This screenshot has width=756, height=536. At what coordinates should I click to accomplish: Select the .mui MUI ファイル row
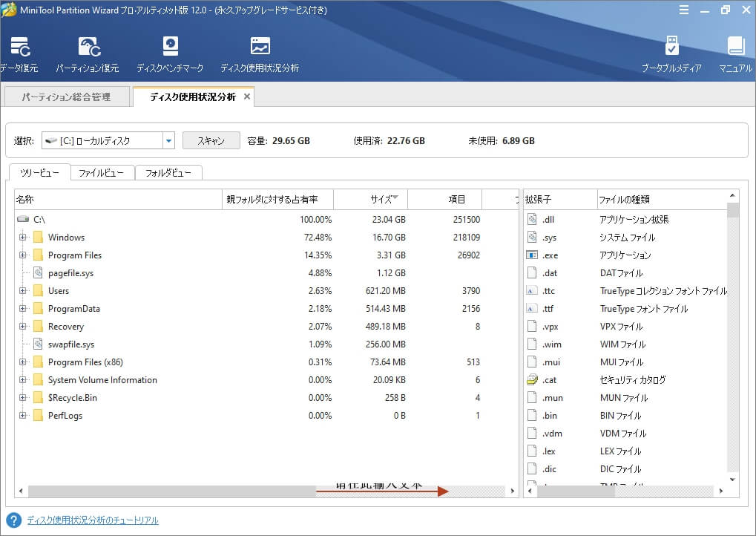[x=625, y=362]
